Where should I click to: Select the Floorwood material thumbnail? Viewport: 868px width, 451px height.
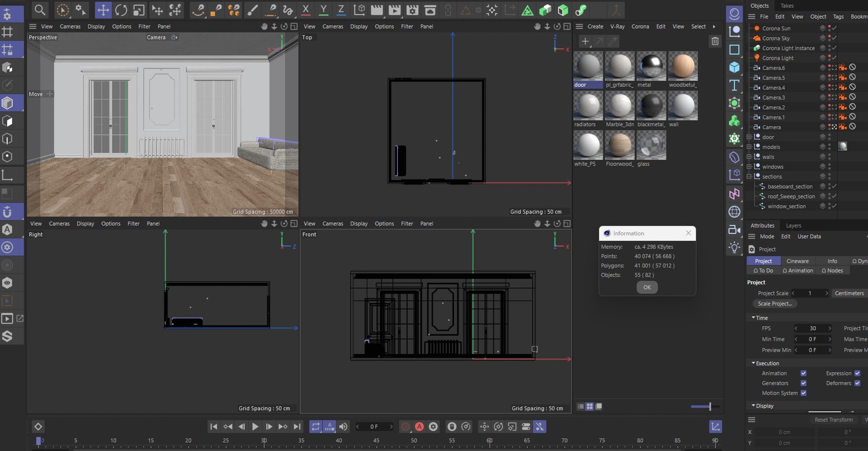pos(620,145)
